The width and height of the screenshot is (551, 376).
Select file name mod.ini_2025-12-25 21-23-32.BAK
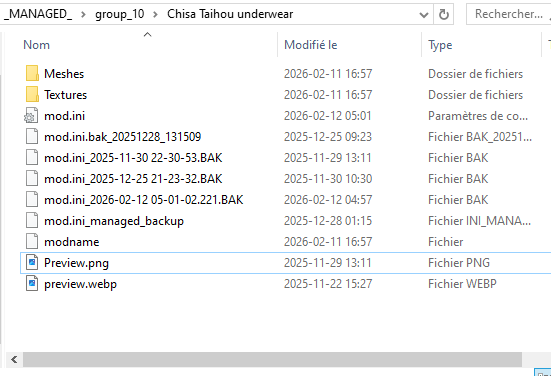point(133,179)
